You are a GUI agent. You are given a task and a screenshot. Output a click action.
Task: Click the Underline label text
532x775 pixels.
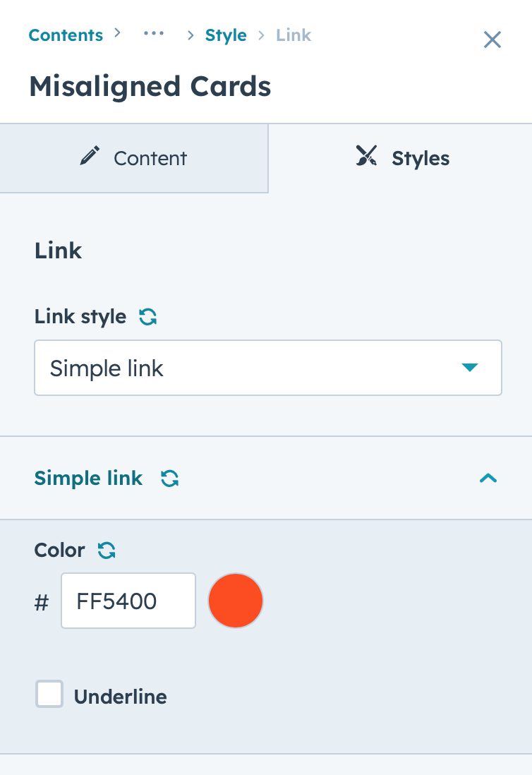[x=121, y=697]
